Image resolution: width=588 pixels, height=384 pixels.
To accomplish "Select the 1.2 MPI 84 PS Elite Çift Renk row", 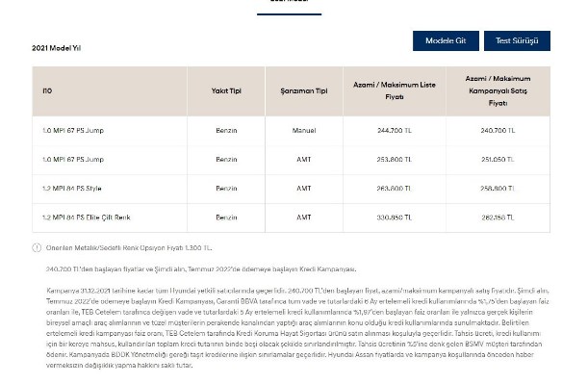I will click(x=291, y=218).
